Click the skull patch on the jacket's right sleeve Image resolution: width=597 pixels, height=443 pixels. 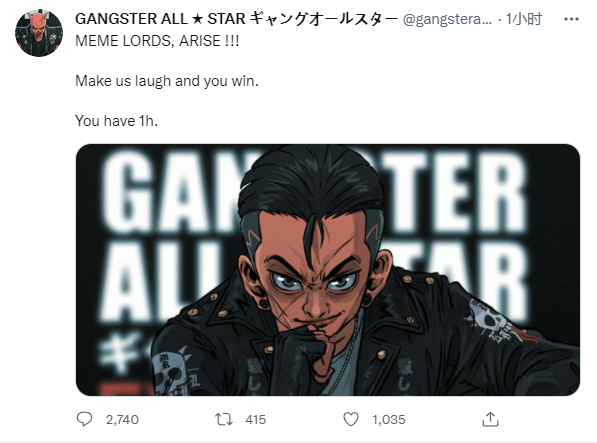[493, 320]
